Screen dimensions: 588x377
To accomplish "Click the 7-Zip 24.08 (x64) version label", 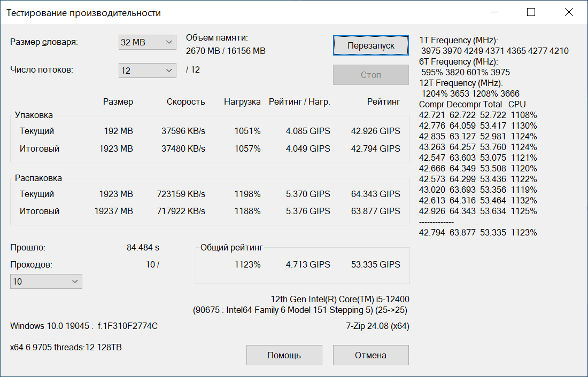I will click(377, 326).
